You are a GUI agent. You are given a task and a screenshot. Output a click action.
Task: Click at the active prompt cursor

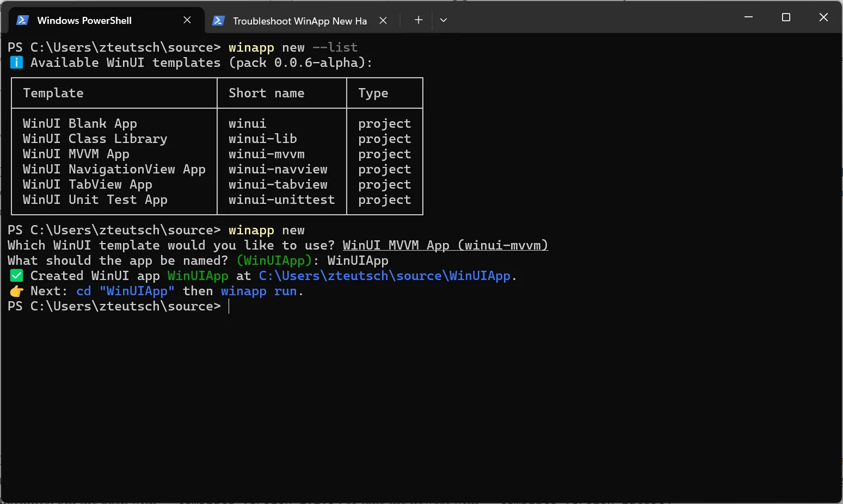(x=229, y=306)
